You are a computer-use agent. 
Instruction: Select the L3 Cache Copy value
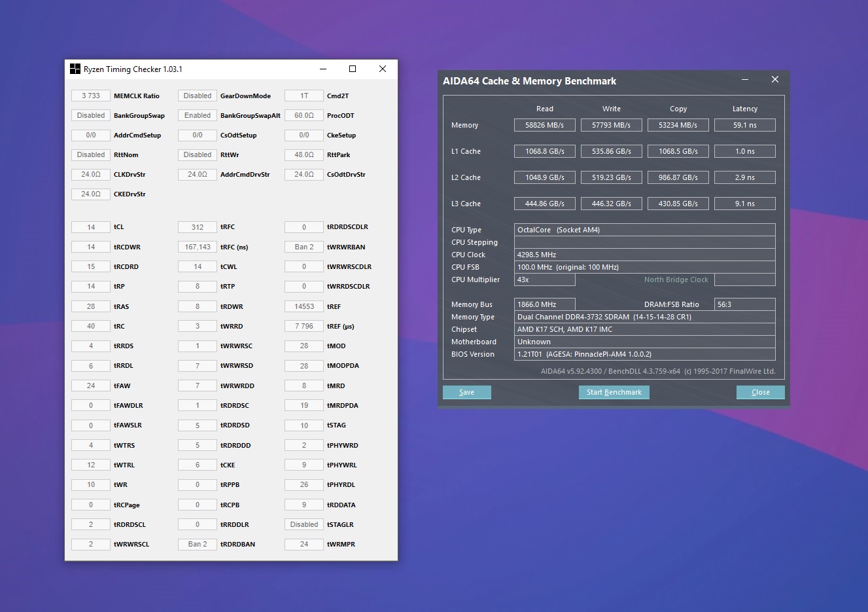pyautogui.click(x=678, y=204)
